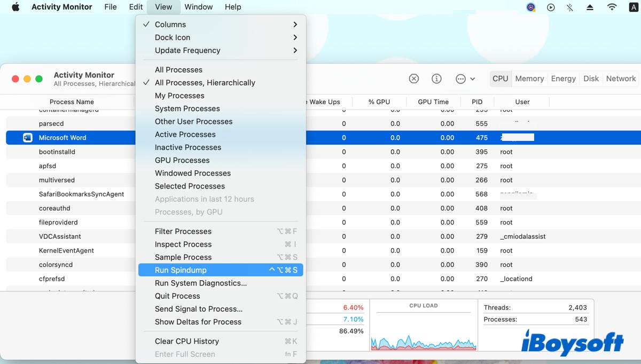Select My Processes view option
This screenshot has height=364, width=641.
click(x=179, y=96)
